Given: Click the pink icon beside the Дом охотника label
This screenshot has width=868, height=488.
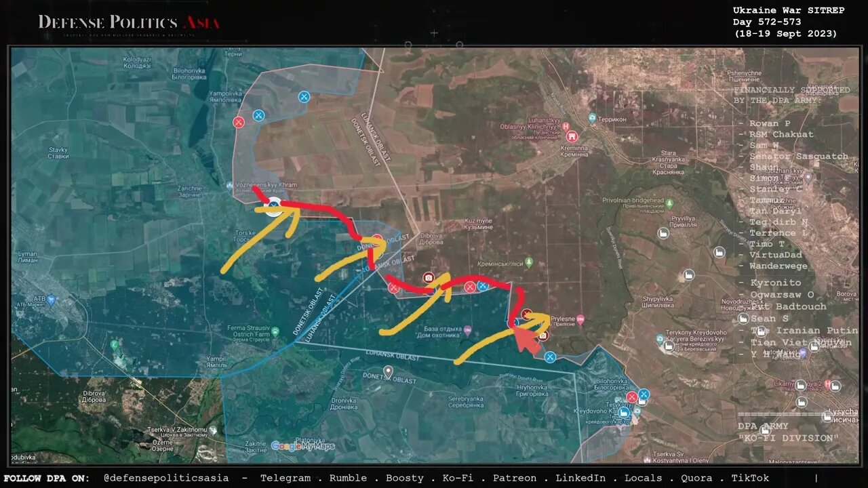Looking at the screenshot, I should [468, 330].
